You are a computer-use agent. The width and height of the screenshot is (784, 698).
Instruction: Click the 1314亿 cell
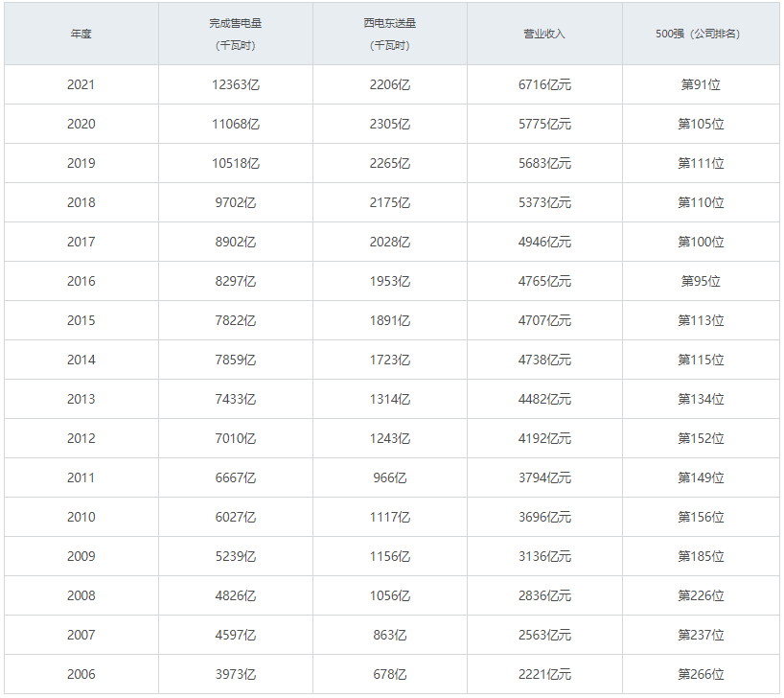(x=390, y=399)
